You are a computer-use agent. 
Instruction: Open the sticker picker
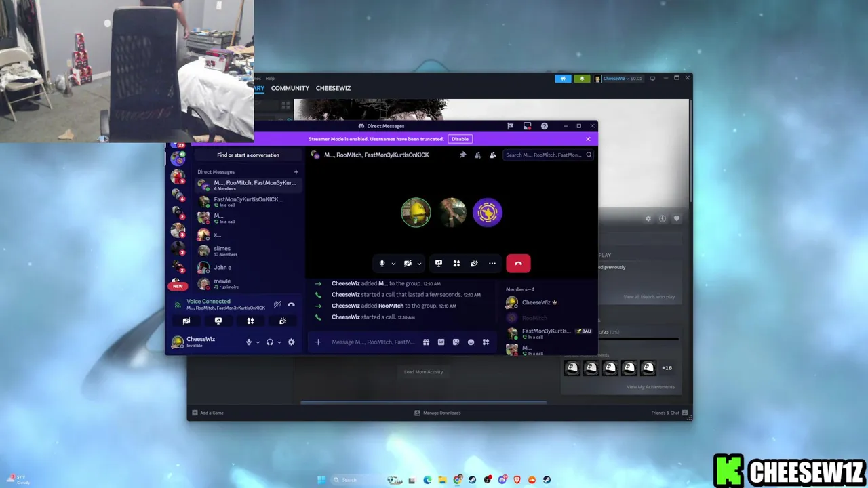[456, 342]
